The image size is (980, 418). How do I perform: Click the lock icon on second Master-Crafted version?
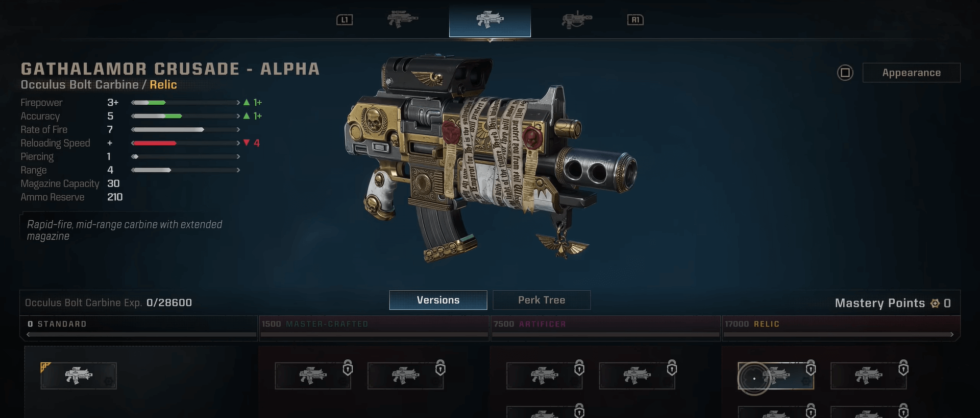point(440,367)
